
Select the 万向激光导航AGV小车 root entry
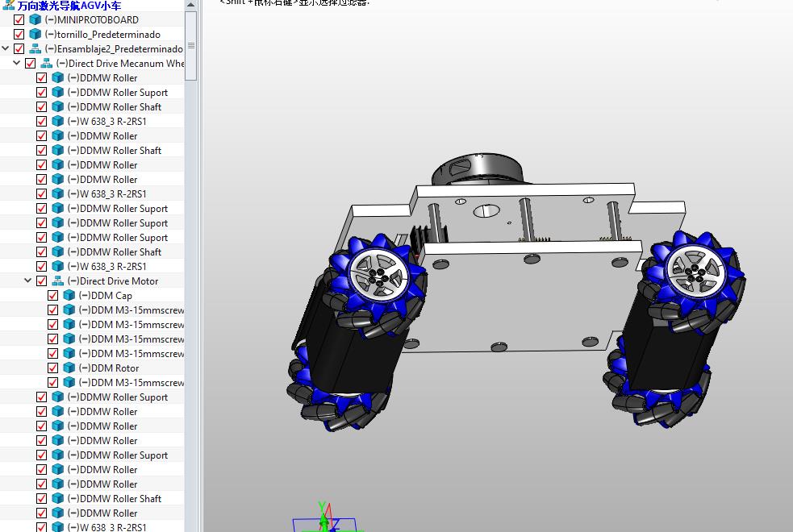[69, 6]
